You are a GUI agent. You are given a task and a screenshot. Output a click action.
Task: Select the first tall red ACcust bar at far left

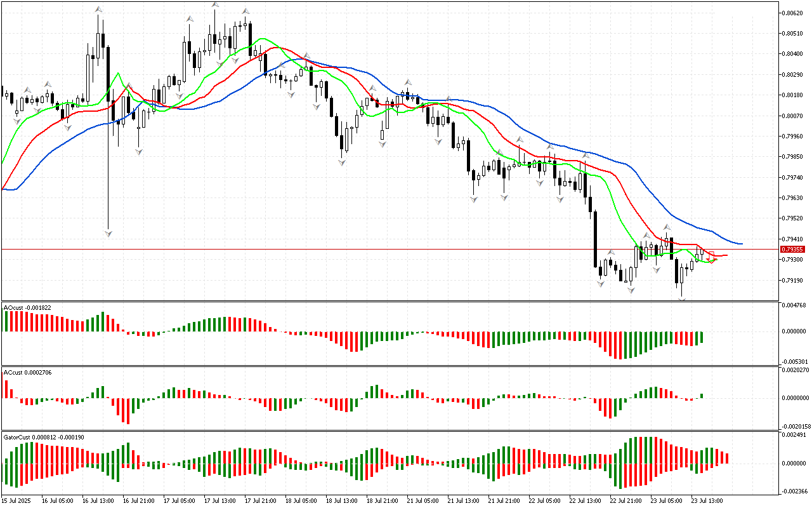(6, 389)
